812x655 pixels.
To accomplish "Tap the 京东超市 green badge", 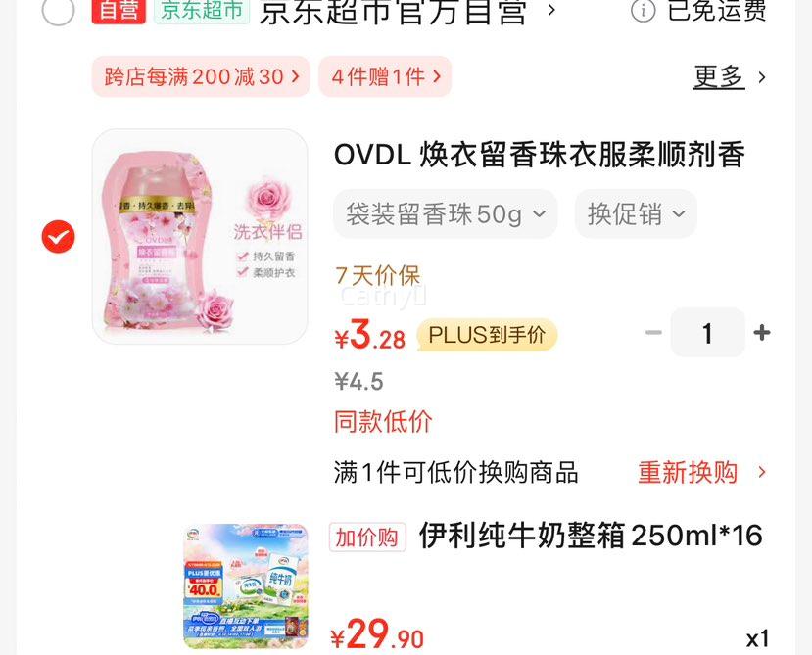I will pyautogui.click(x=202, y=11).
